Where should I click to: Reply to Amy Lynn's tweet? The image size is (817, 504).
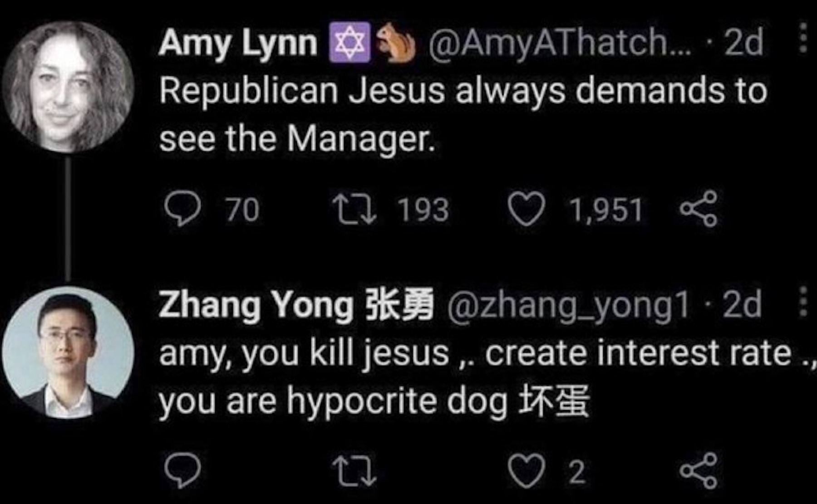[x=182, y=210]
